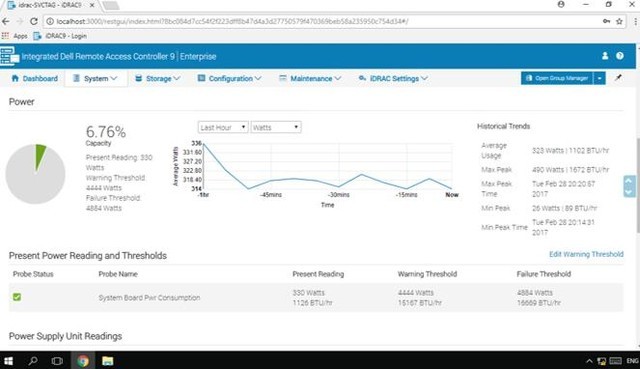Open the site information icon in the address bar
This screenshot has width=640, height=369.
(x=50, y=21)
